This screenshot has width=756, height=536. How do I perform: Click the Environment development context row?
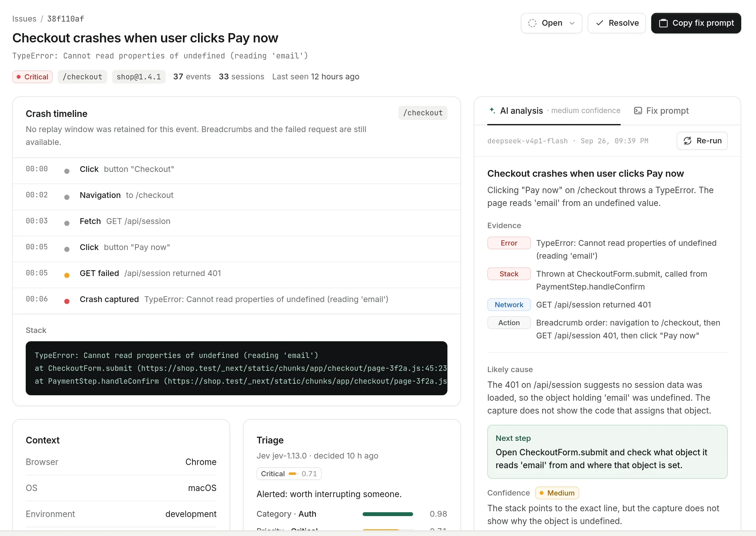[x=121, y=514]
